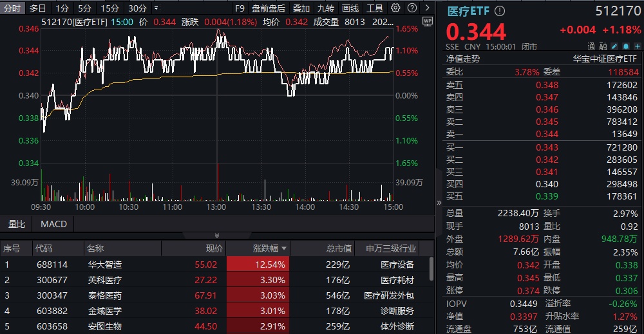Open the help question mark icon

(412, 8)
